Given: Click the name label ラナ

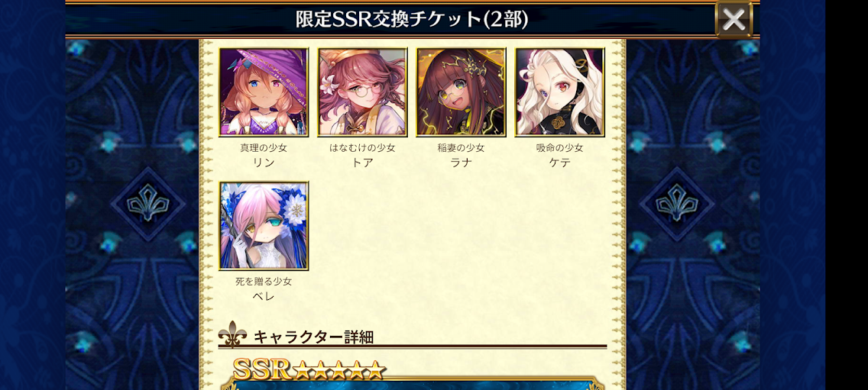Looking at the screenshot, I should (x=462, y=163).
